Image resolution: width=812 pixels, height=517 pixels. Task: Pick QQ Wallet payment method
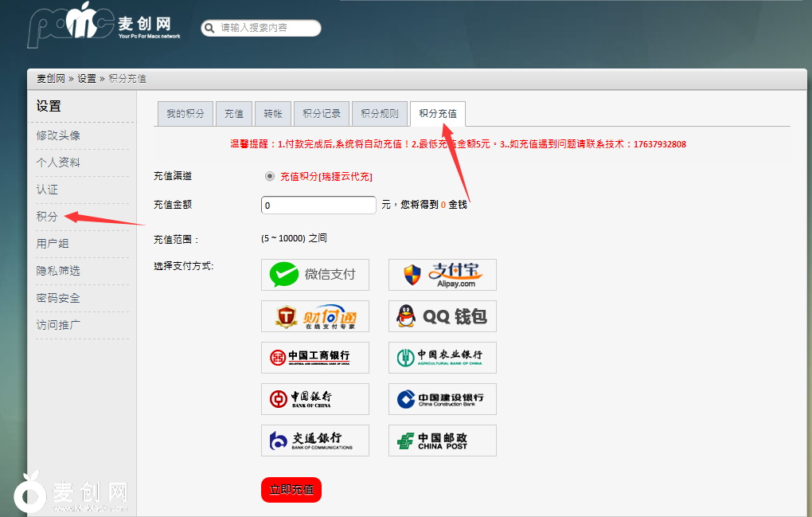[x=442, y=316]
